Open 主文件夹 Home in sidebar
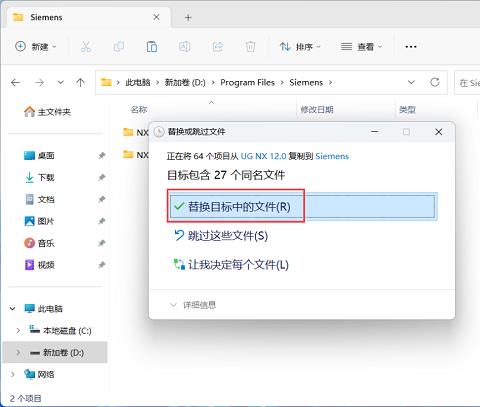 pyautogui.click(x=48, y=112)
